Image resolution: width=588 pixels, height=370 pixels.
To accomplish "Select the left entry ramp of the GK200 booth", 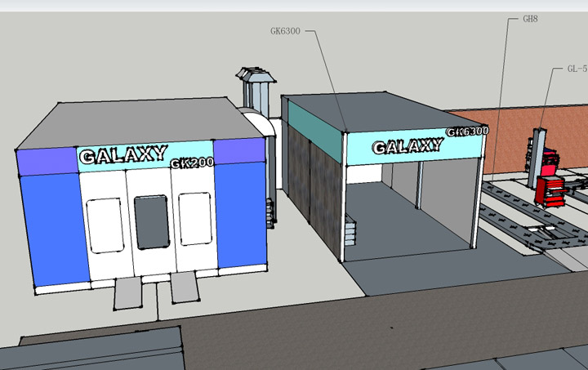I will [128, 293].
